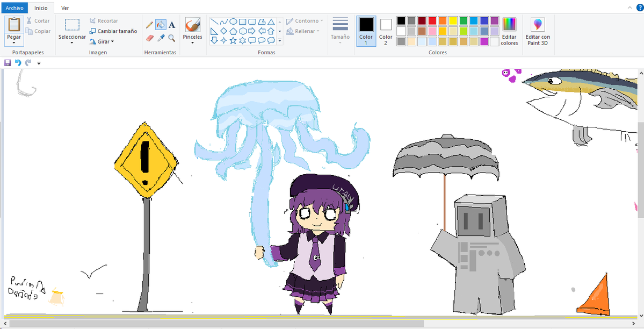
Task: Choose the Polygon shape
Action: coord(262,22)
